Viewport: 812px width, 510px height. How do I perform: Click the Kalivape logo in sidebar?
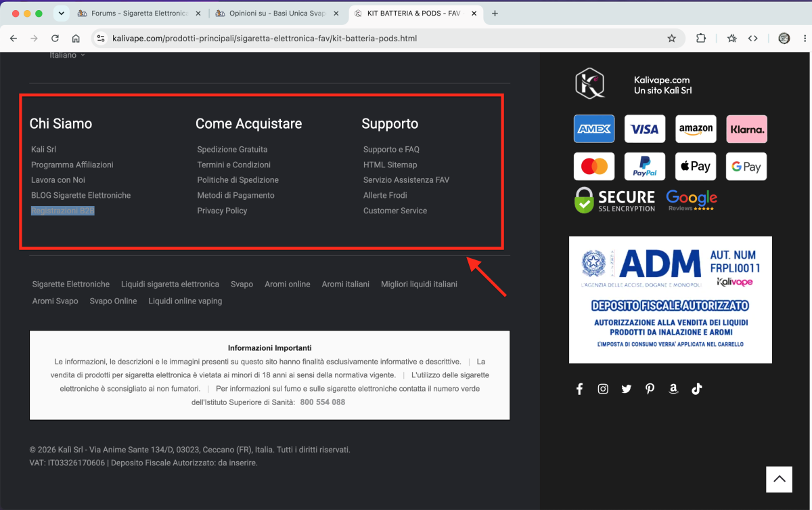coord(589,84)
